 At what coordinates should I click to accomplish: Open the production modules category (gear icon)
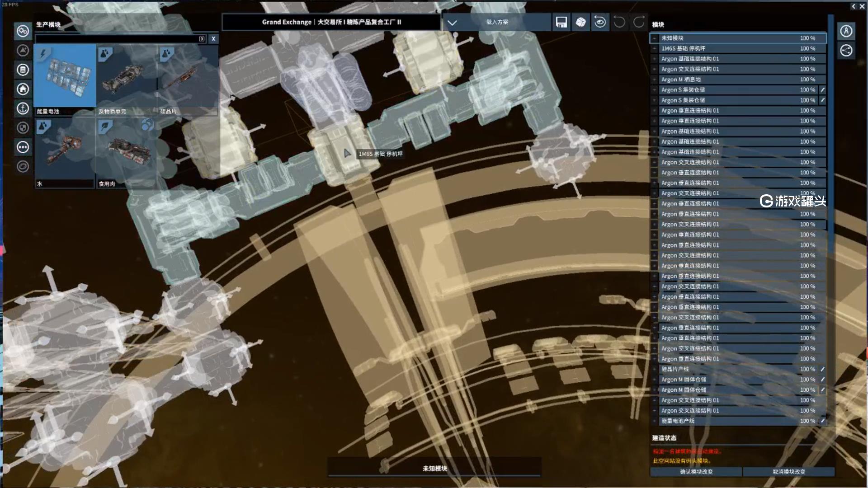23,31
